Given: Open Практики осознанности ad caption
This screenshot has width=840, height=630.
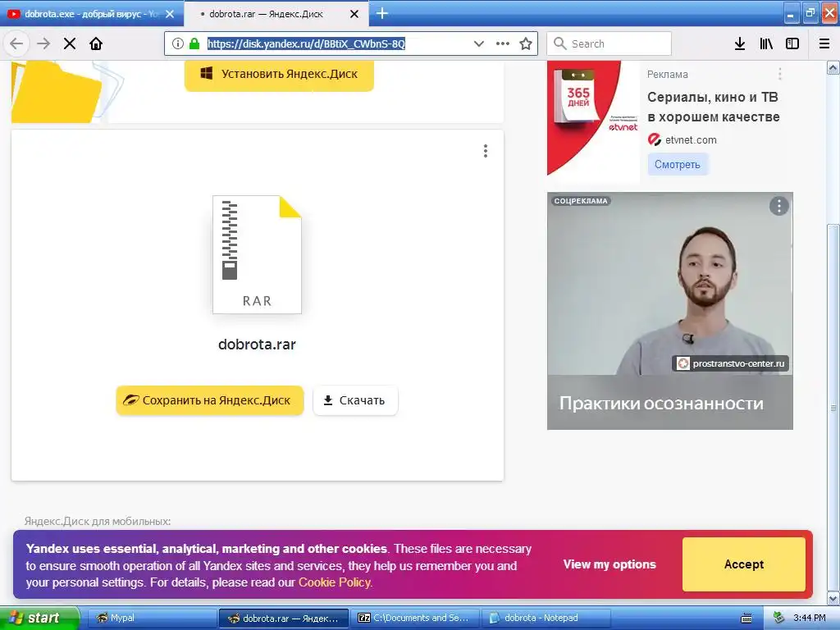Looking at the screenshot, I should (661, 403).
